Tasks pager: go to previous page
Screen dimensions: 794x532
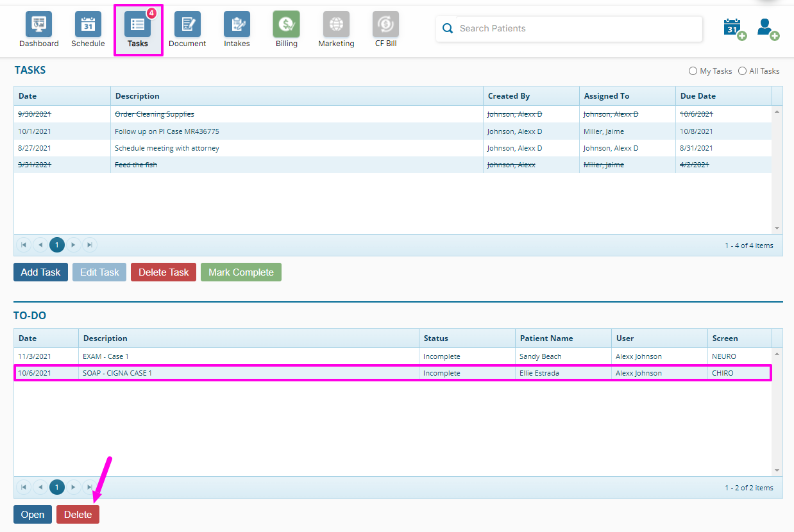pyautogui.click(x=40, y=245)
